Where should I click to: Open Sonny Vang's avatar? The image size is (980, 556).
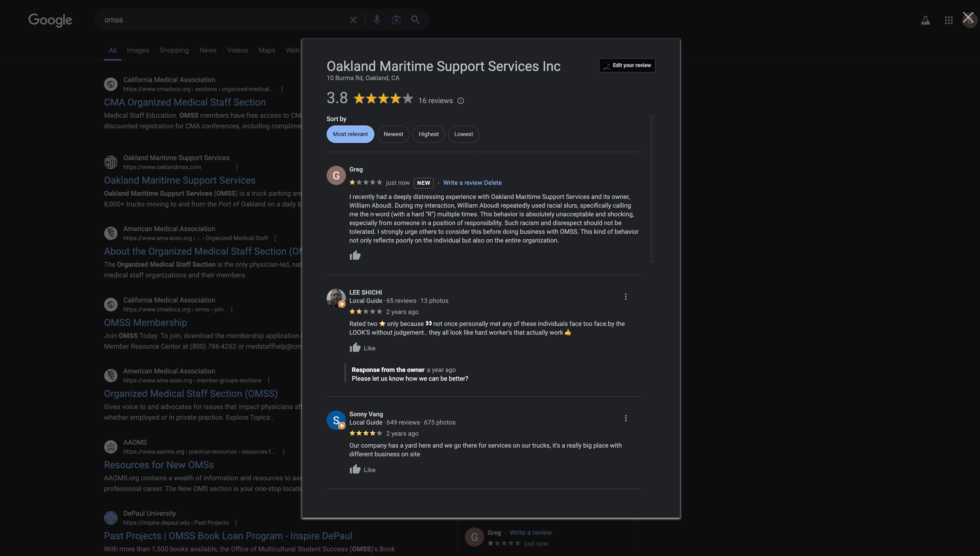tap(336, 420)
